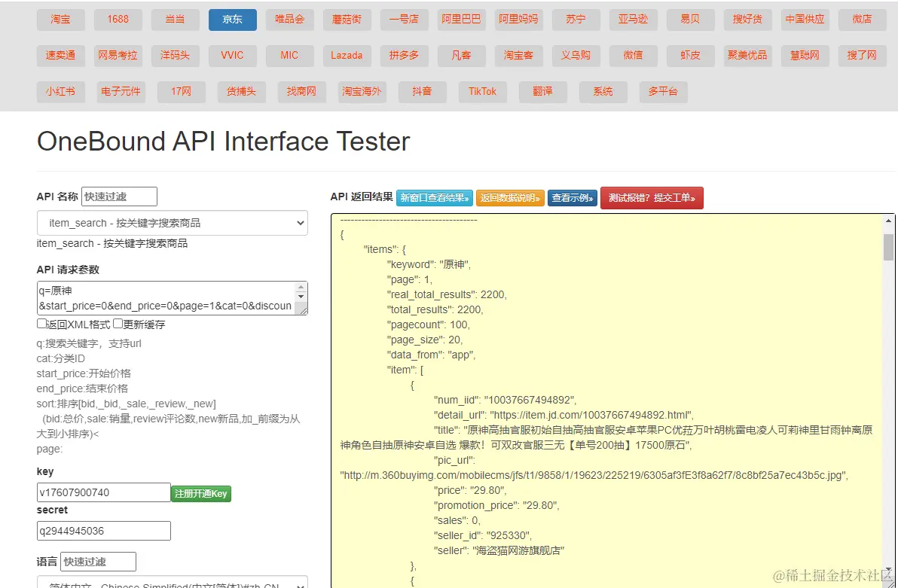Select the 阿里巴巴 tab

pyautogui.click(x=462, y=20)
